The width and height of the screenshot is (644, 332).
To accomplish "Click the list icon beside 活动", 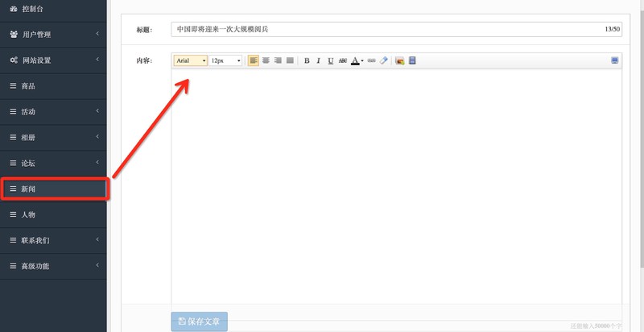I will (x=13, y=112).
